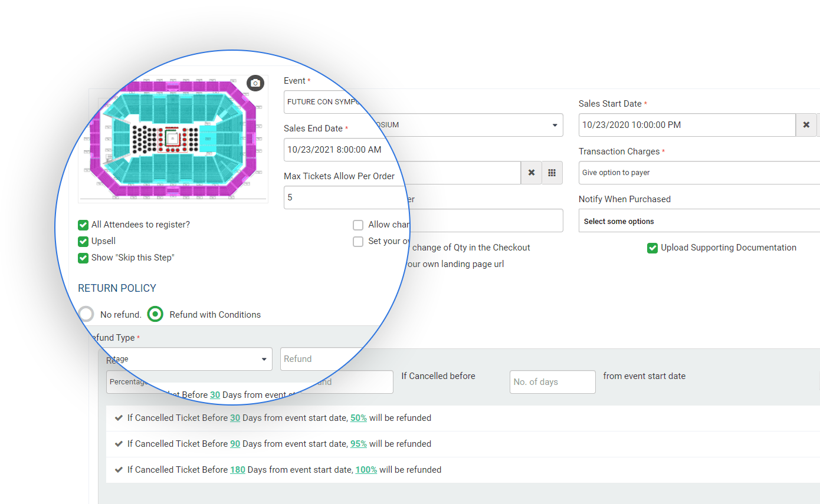
Task: Open the Event dropdown arrow
Action: pos(555,125)
